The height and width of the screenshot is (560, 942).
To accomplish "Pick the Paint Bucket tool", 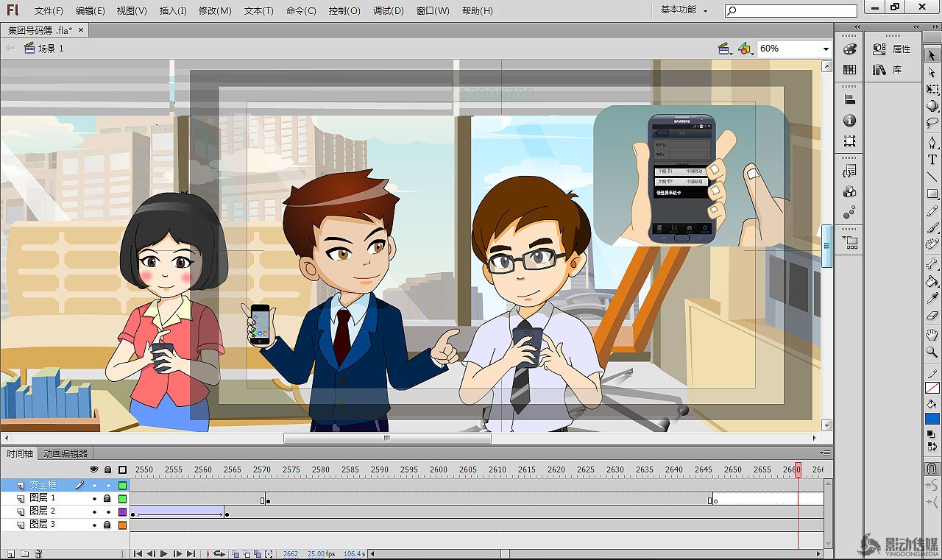I will 932,280.
